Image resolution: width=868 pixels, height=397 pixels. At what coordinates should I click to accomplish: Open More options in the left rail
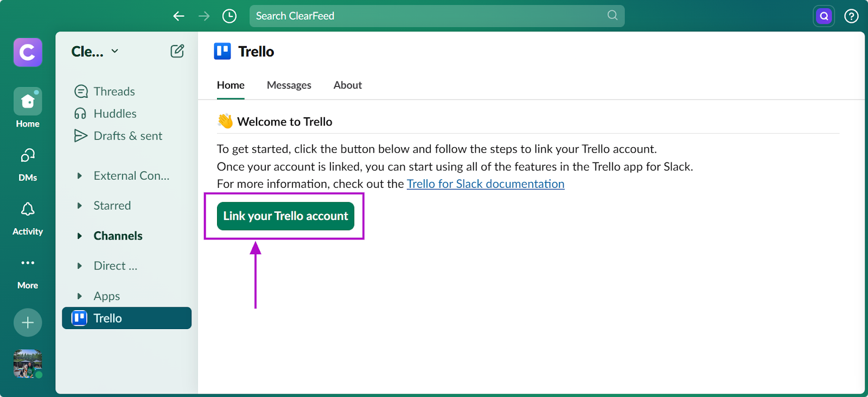(28, 272)
